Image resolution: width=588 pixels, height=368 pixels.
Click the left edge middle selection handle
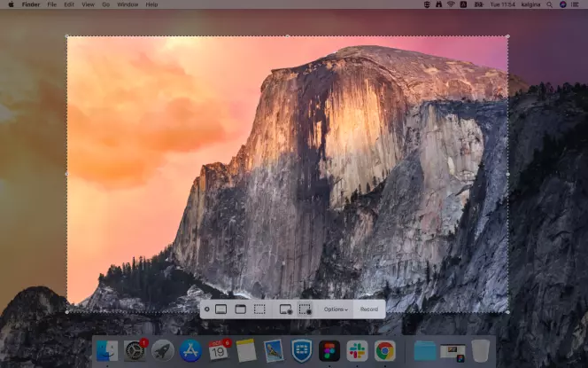(67, 174)
